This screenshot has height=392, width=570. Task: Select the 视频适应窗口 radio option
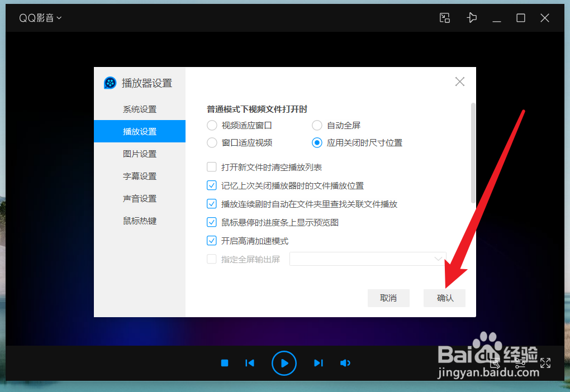212,125
